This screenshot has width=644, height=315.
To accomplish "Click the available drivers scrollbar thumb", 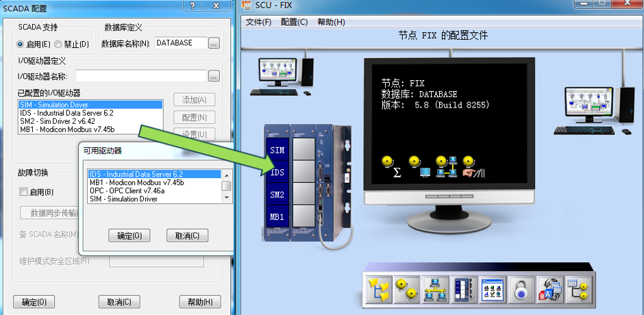I will pyautogui.click(x=226, y=186).
